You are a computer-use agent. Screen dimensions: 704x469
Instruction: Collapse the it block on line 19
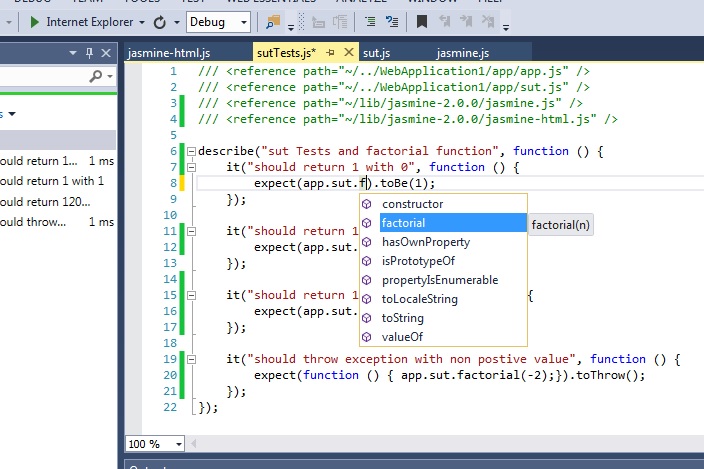191,359
